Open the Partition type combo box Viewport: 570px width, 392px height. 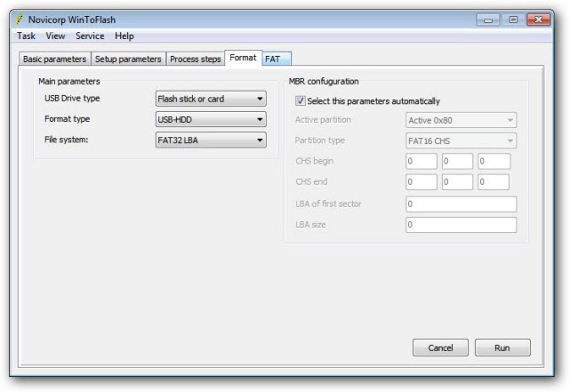tap(461, 141)
